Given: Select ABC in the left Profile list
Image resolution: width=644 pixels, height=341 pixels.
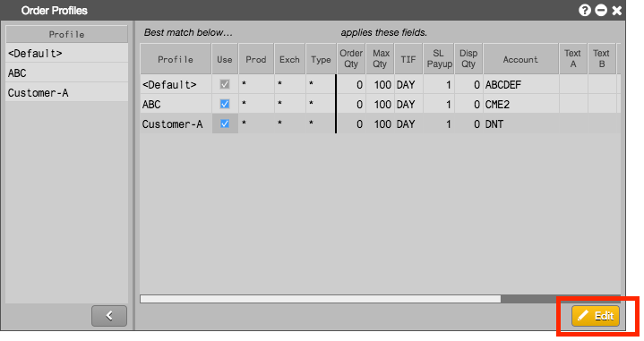Looking at the screenshot, I should tap(66, 73).
